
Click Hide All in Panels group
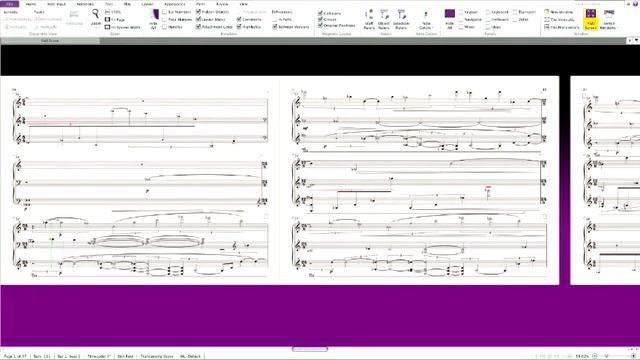pyautogui.click(x=449, y=19)
